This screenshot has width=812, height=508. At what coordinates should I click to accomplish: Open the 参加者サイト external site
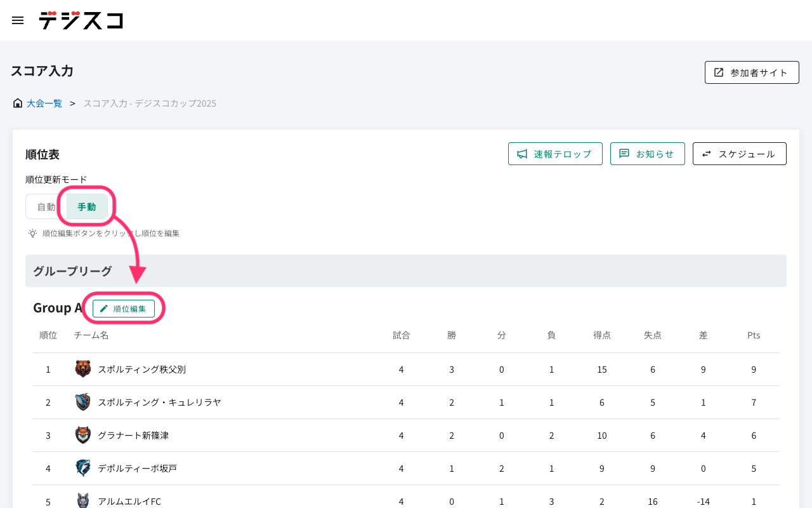point(752,72)
